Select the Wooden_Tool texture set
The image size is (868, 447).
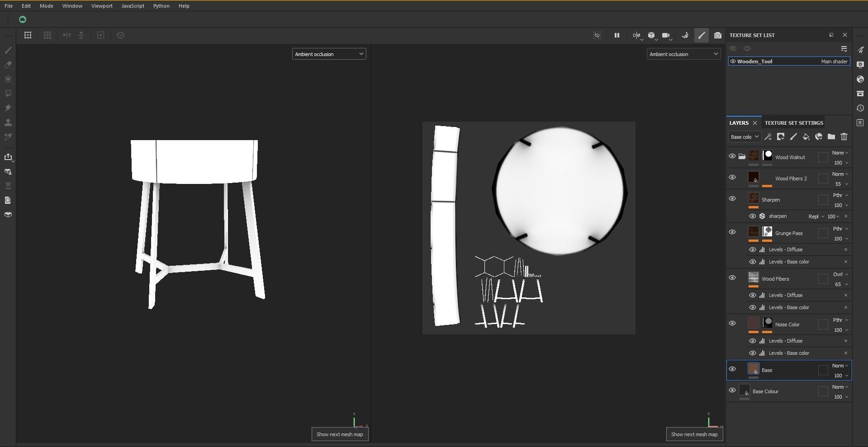tap(789, 61)
